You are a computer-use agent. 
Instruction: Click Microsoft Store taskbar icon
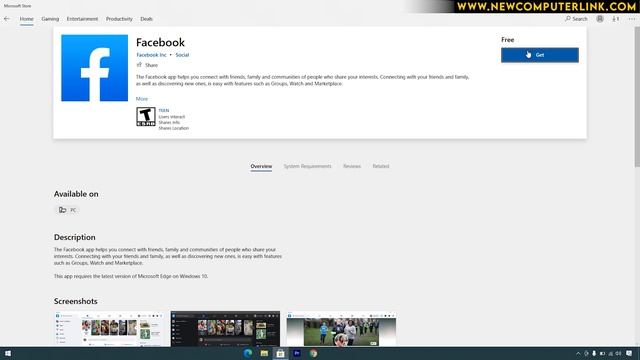280,353
